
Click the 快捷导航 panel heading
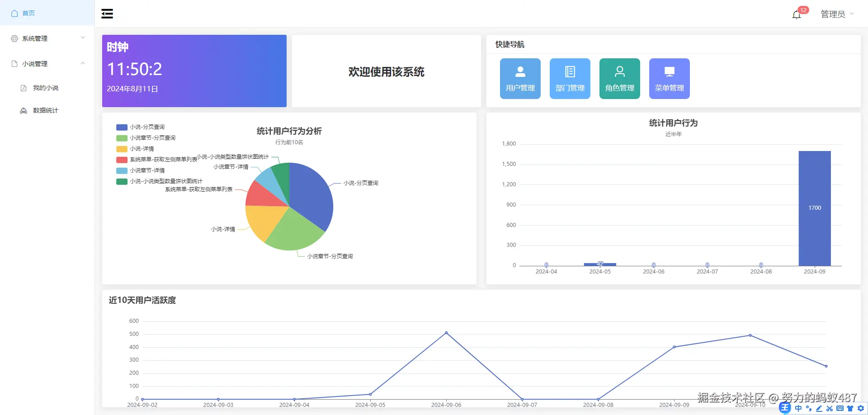tap(510, 44)
